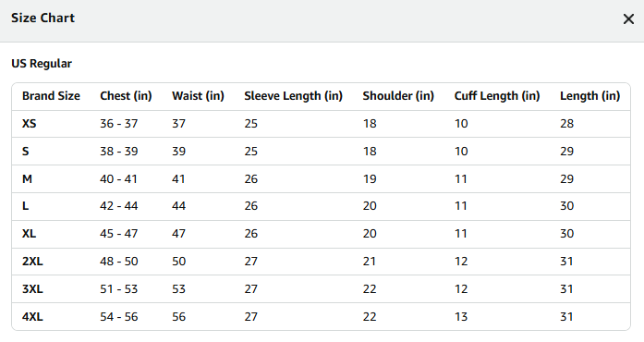Select the 2XL size row label
644x342 pixels.
coord(32,262)
